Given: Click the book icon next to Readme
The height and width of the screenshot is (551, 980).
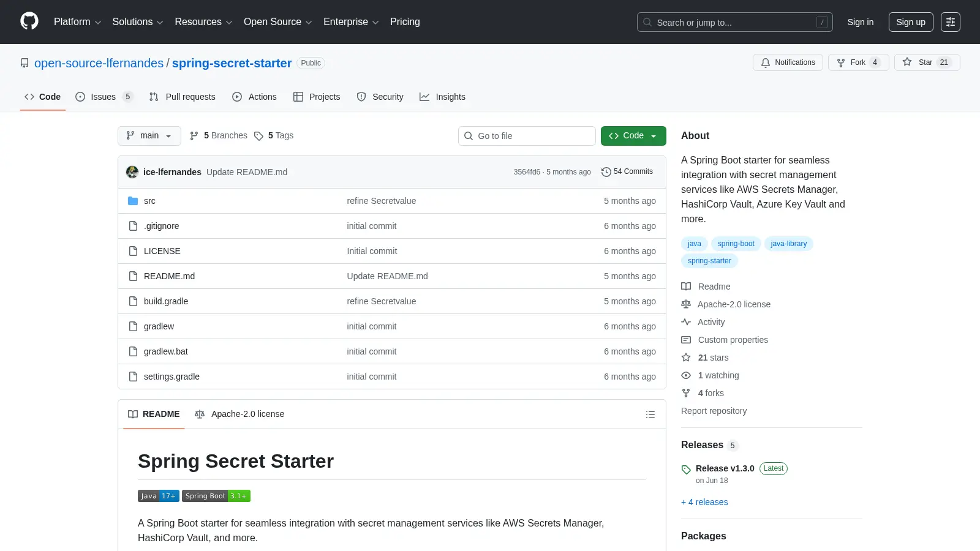Looking at the screenshot, I should [x=686, y=287].
